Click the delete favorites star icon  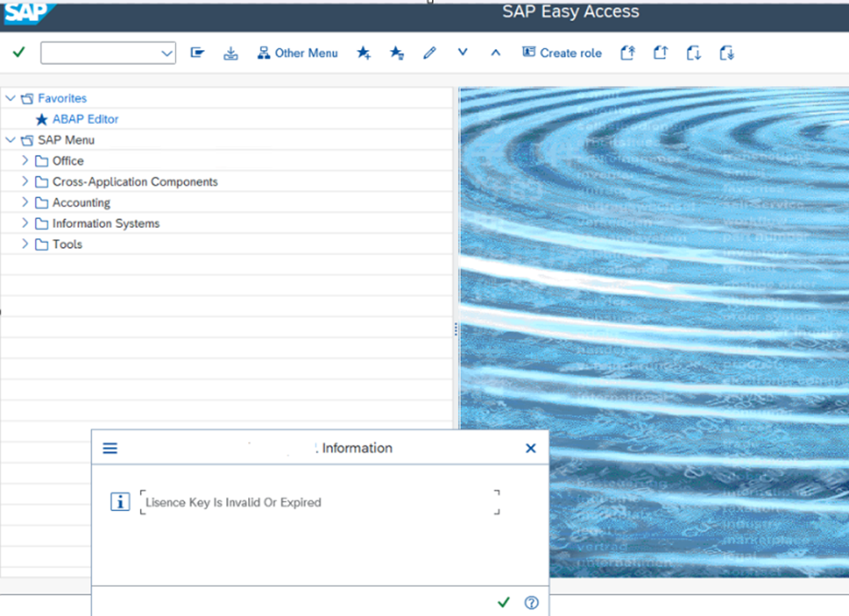[x=397, y=53]
